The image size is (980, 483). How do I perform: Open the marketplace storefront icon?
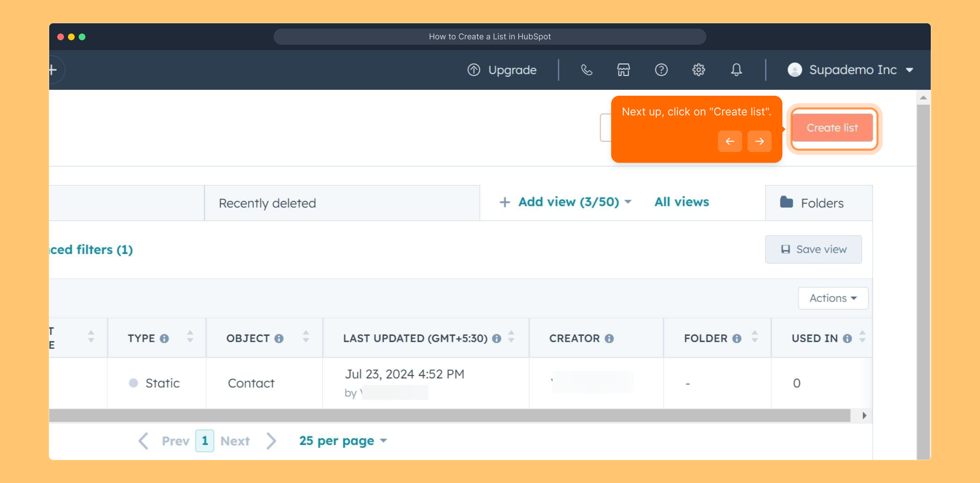pos(624,70)
